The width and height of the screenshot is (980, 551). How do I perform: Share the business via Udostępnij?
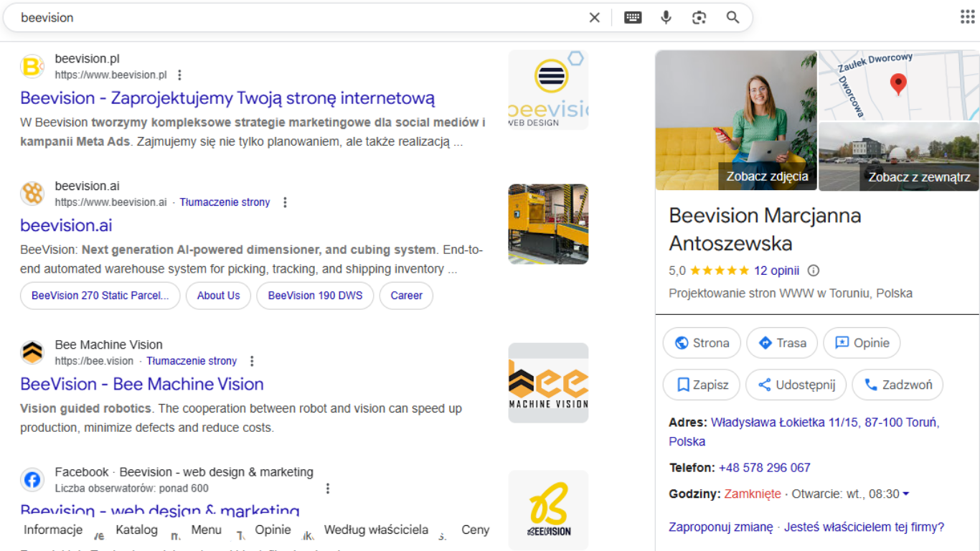pyautogui.click(x=796, y=385)
